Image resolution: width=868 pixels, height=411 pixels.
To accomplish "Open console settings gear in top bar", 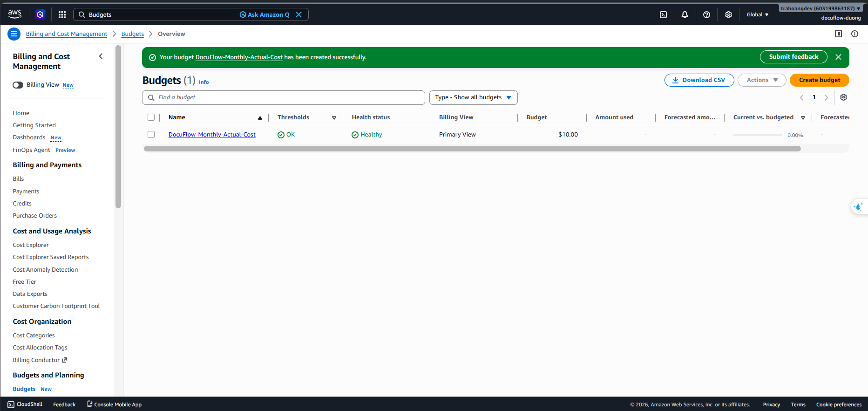I will 728,14.
